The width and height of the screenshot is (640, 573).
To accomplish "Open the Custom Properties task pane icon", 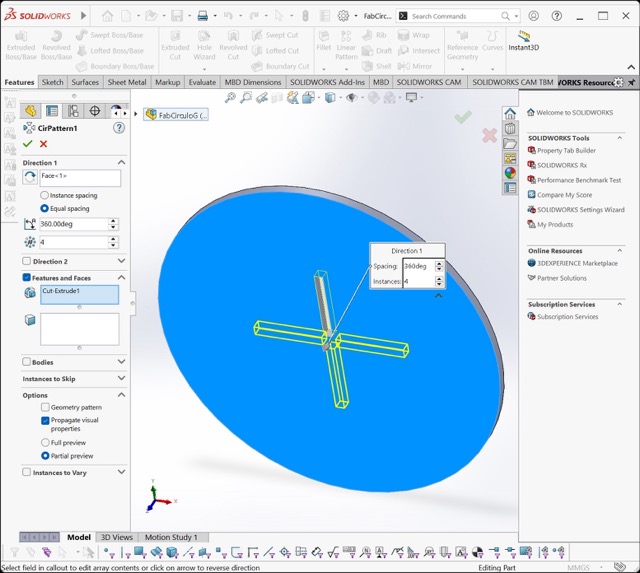I will 510,188.
